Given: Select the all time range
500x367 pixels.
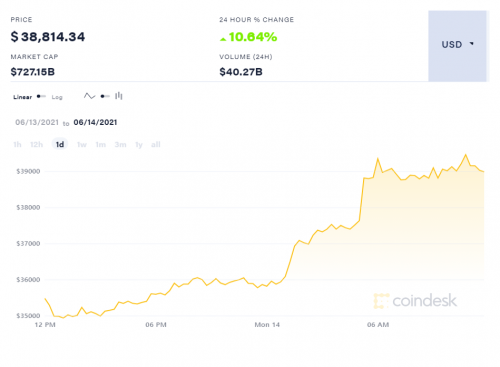Looking at the screenshot, I should click(156, 145).
